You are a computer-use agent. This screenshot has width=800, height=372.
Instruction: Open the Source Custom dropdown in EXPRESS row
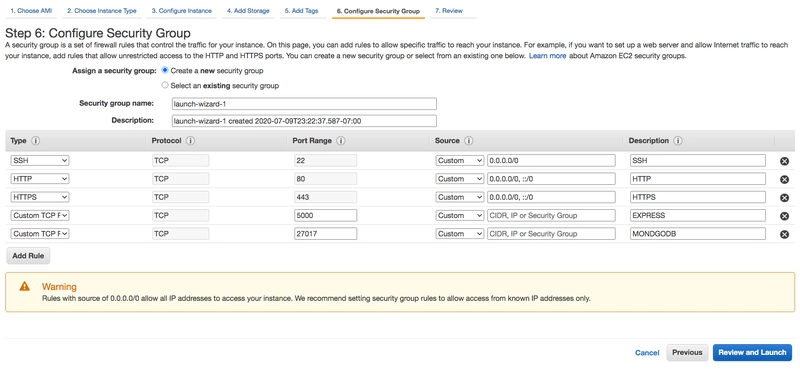coord(460,215)
